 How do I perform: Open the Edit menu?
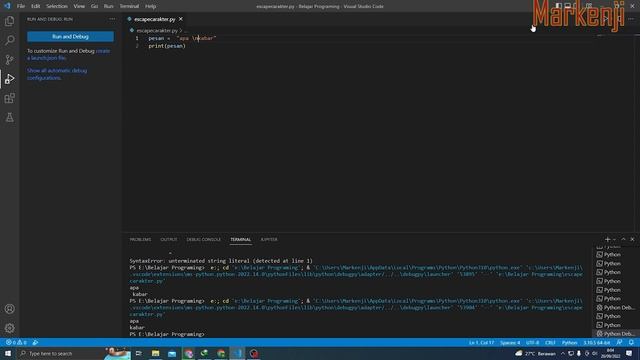tap(36, 6)
